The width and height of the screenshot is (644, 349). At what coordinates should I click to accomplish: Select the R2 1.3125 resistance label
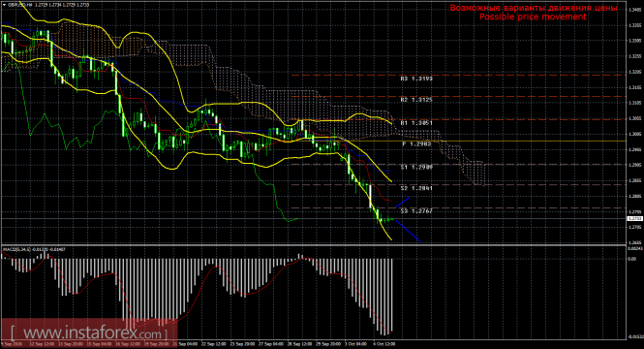[x=416, y=100]
